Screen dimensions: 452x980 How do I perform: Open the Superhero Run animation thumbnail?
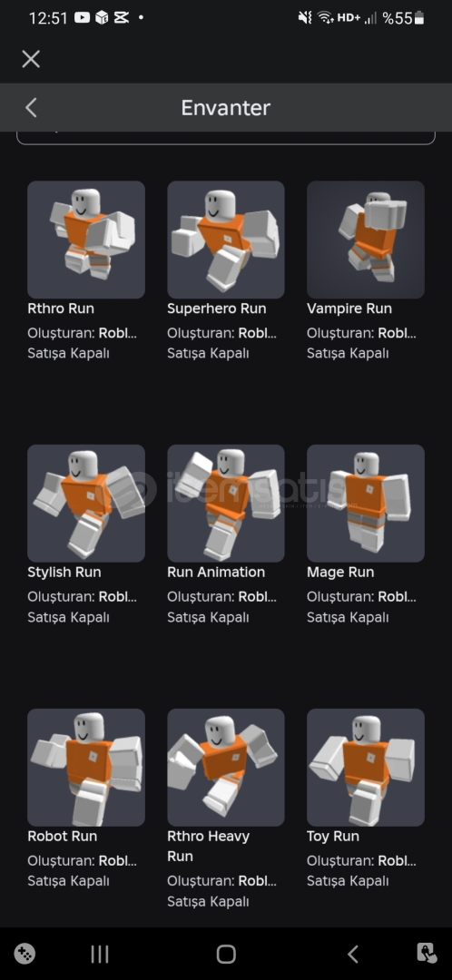click(x=226, y=240)
